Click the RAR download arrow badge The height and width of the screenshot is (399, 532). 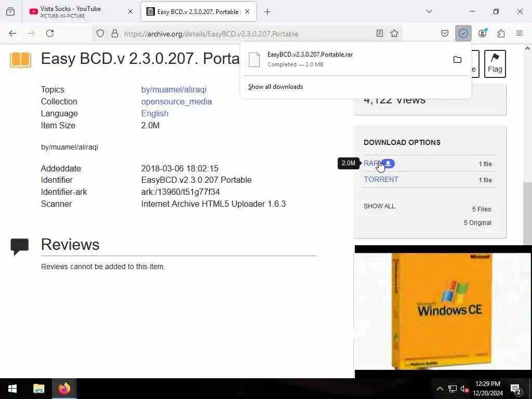pyautogui.click(x=389, y=164)
